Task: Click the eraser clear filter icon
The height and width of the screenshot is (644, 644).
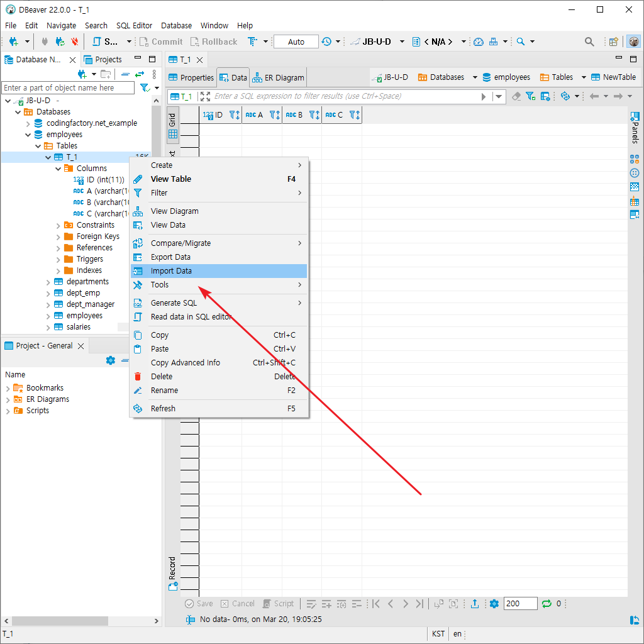Action: (516, 96)
